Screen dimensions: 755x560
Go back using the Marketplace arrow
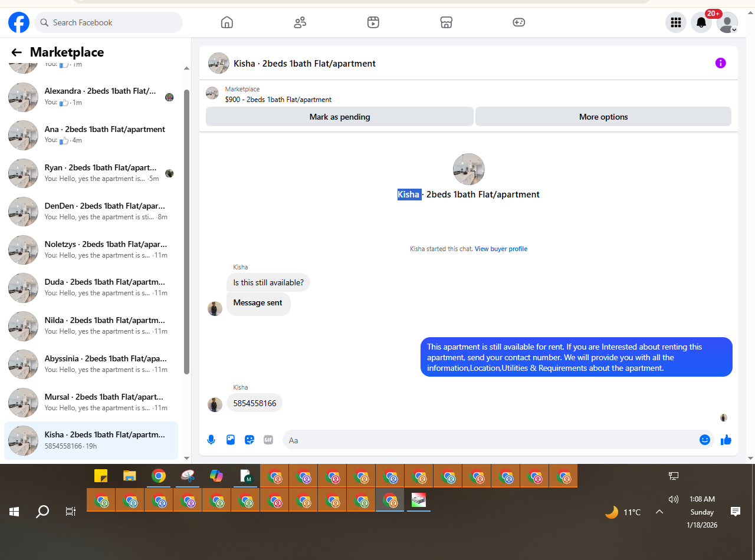(17, 52)
